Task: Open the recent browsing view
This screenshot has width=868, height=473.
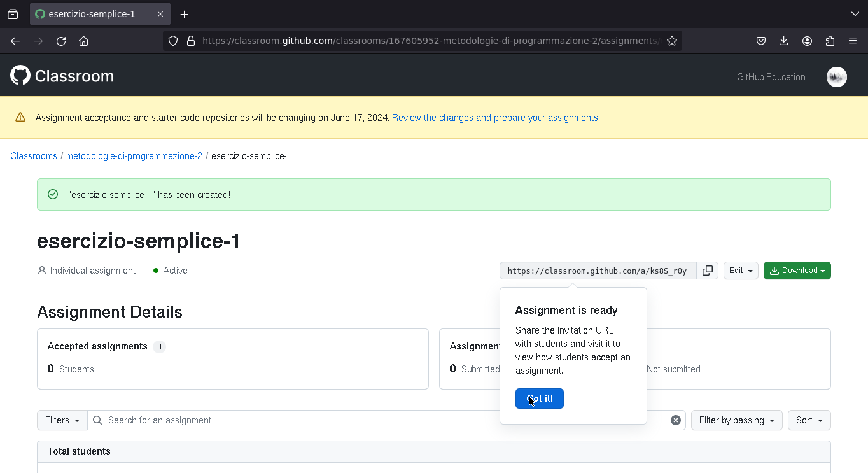Action: [x=13, y=14]
